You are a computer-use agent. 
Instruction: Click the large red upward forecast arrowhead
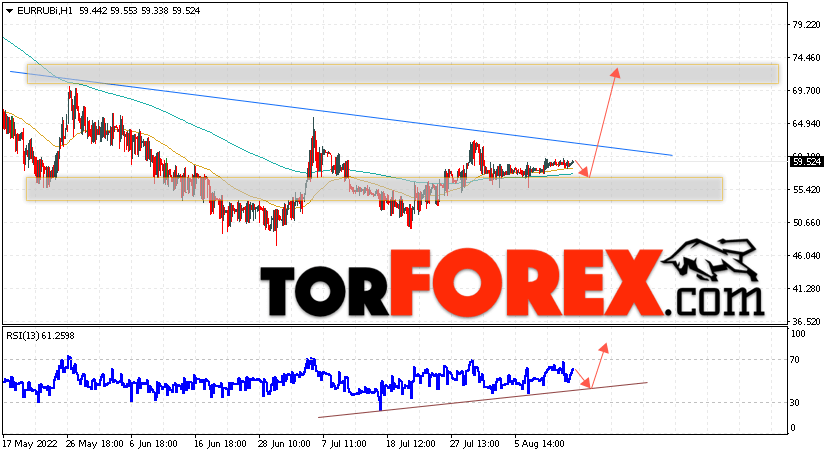(x=615, y=73)
